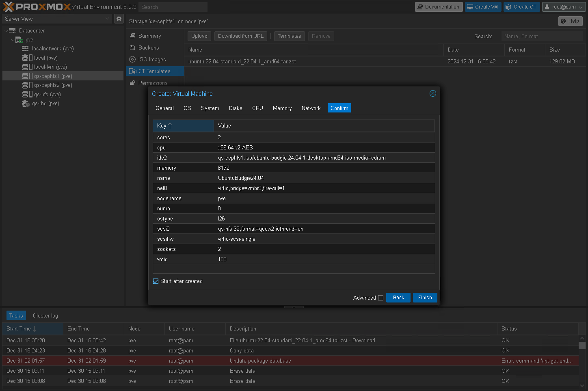Screen dimensions: 588x391
Task: Click the pve node server icon
Action: (19, 40)
